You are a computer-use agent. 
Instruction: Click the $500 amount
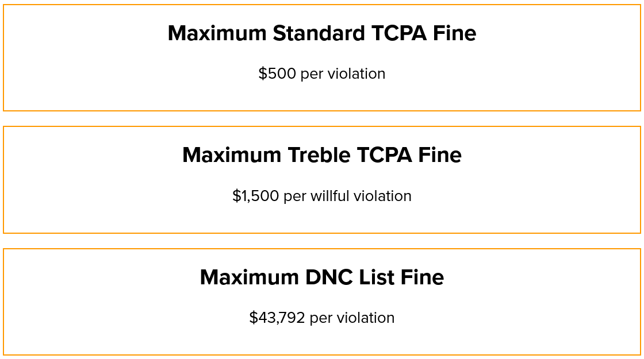tap(277, 74)
